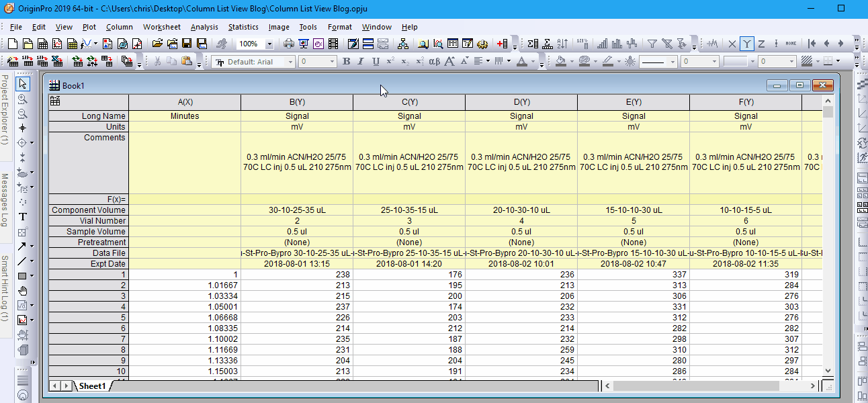This screenshot has height=403, width=868.
Task: Set column as X designation
Action: coord(732,44)
